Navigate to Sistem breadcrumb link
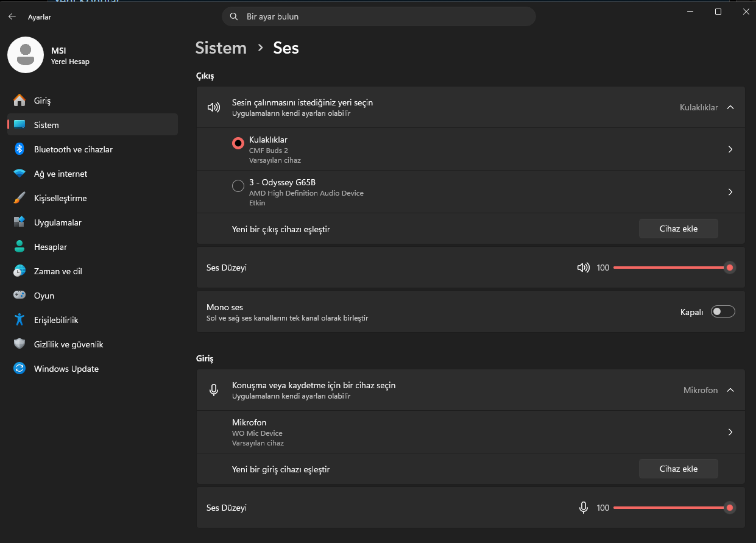The width and height of the screenshot is (756, 543). 221,48
